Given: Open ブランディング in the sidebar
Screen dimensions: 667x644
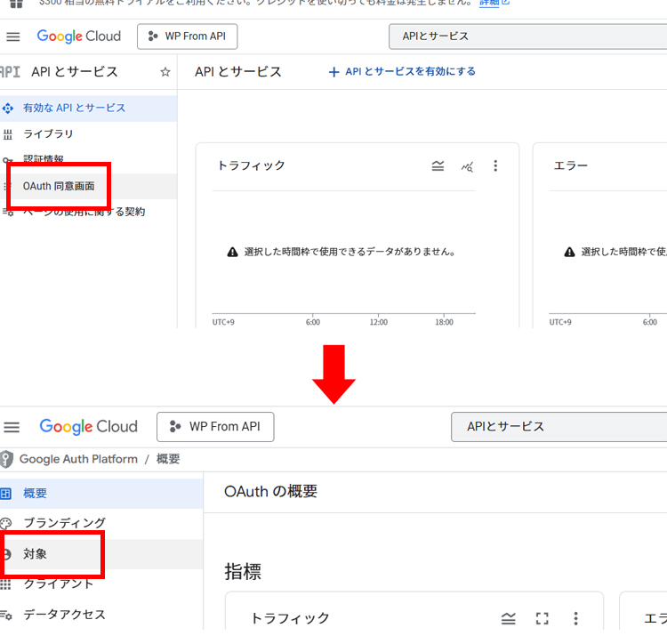Looking at the screenshot, I should [x=64, y=523].
